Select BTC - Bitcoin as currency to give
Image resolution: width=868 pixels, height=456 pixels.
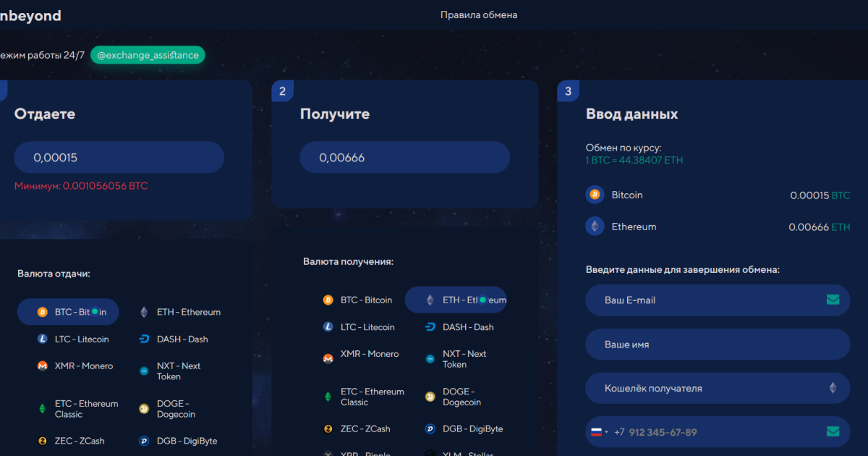[x=68, y=312]
